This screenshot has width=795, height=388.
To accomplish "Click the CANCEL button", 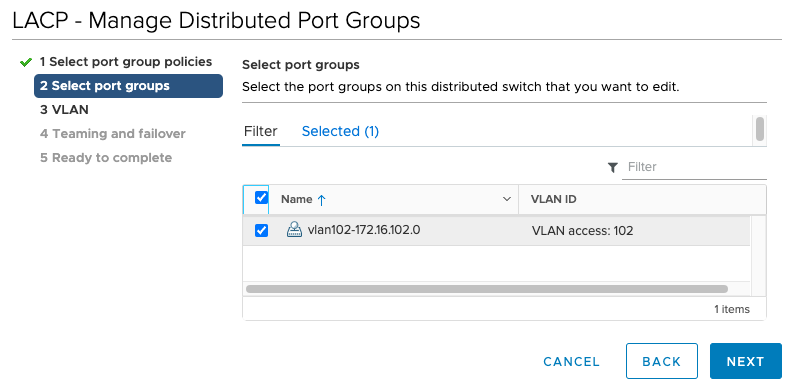I will (x=571, y=362).
